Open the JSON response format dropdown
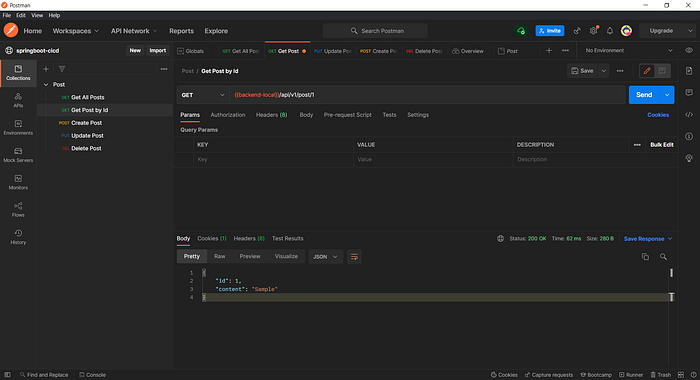The height and width of the screenshot is (380, 700). (325, 257)
